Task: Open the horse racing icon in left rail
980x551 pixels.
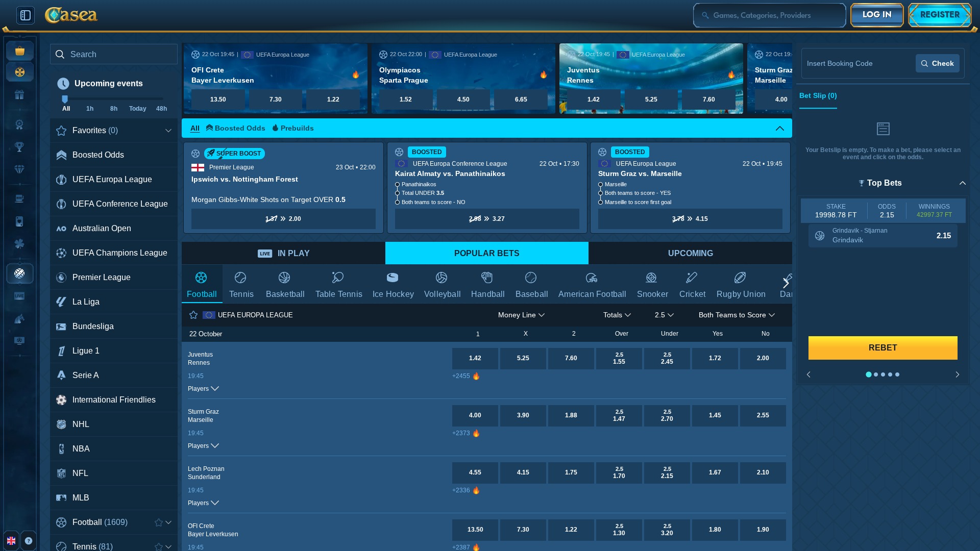Action: [19, 319]
